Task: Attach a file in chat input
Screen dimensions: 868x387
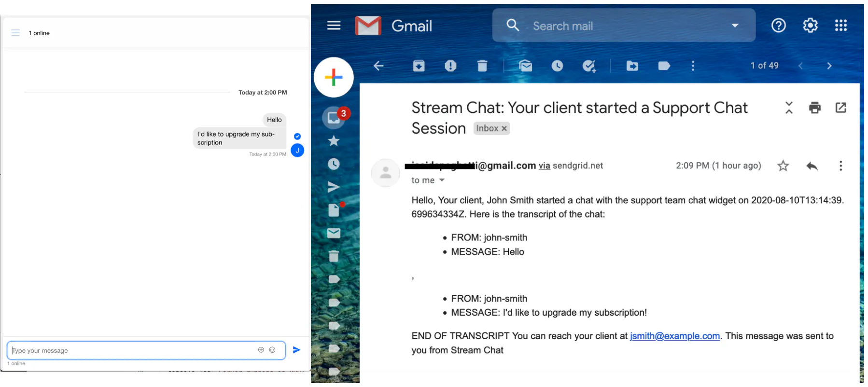Action: click(x=261, y=350)
